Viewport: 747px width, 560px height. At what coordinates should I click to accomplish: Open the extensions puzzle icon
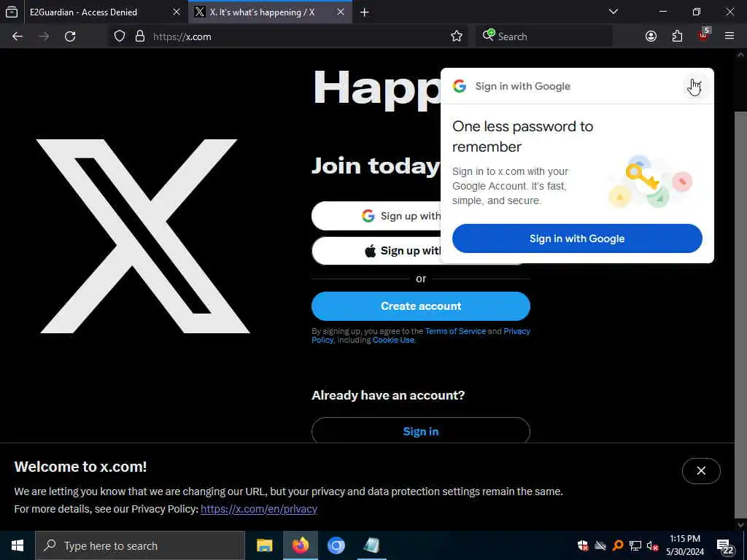coord(677,36)
